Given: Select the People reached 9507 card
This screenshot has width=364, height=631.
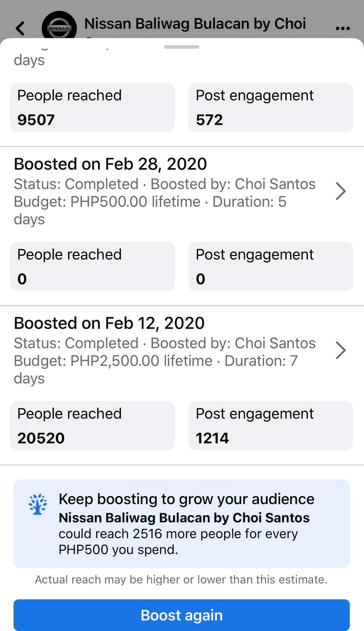Looking at the screenshot, I should (x=92, y=107).
